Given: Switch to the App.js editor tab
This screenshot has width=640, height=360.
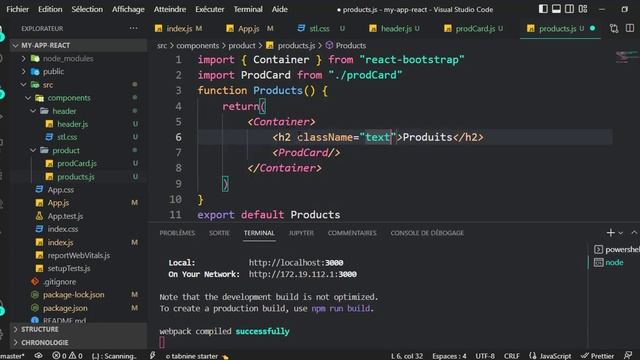Looking at the screenshot, I should pyautogui.click(x=248, y=29).
